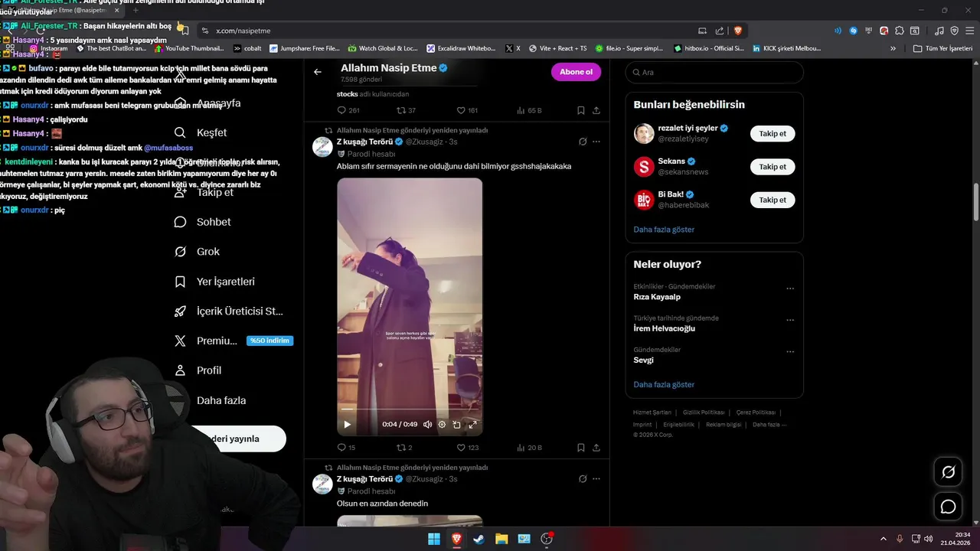Open Windows Start menu on taskbar

[434, 539]
